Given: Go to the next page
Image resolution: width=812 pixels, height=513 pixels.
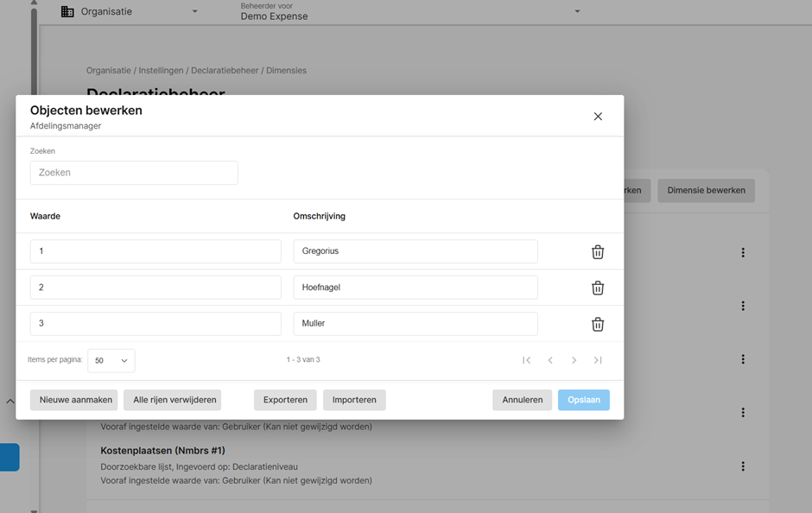Looking at the screenshot, I should (574, 360).
